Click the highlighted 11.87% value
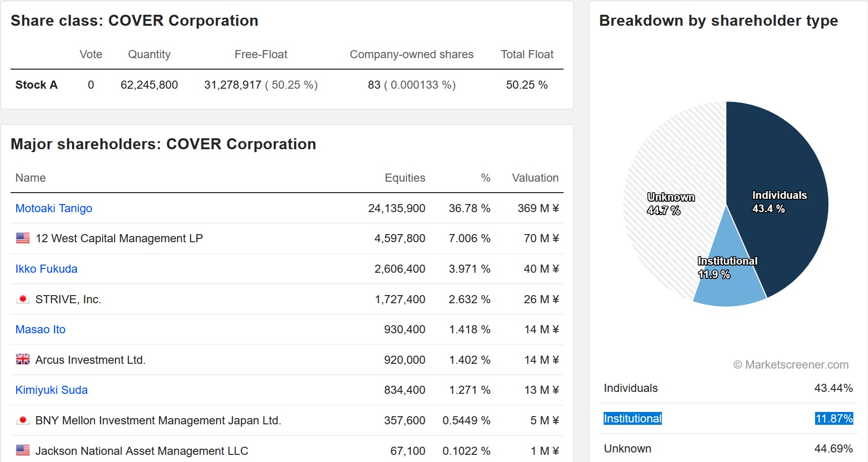Screen dimensions: 868x462 [834, 419]
